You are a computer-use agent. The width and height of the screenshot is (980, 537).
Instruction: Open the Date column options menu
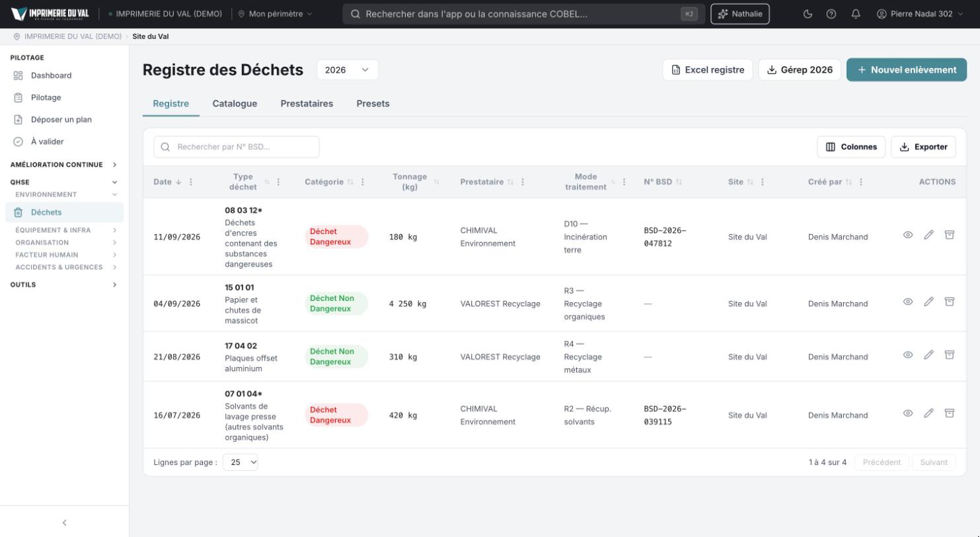[x=191, y=182]
